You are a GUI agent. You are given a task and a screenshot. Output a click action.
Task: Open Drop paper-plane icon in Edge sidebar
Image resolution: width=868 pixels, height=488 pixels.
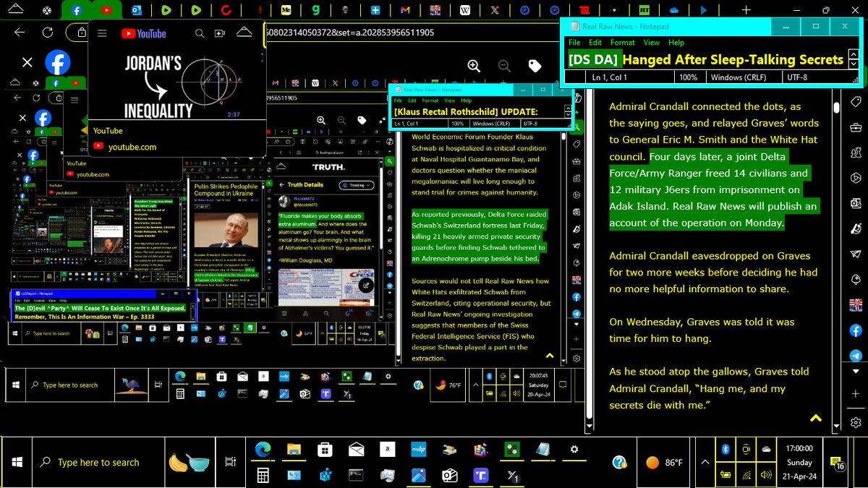click(x=856, y=254)
